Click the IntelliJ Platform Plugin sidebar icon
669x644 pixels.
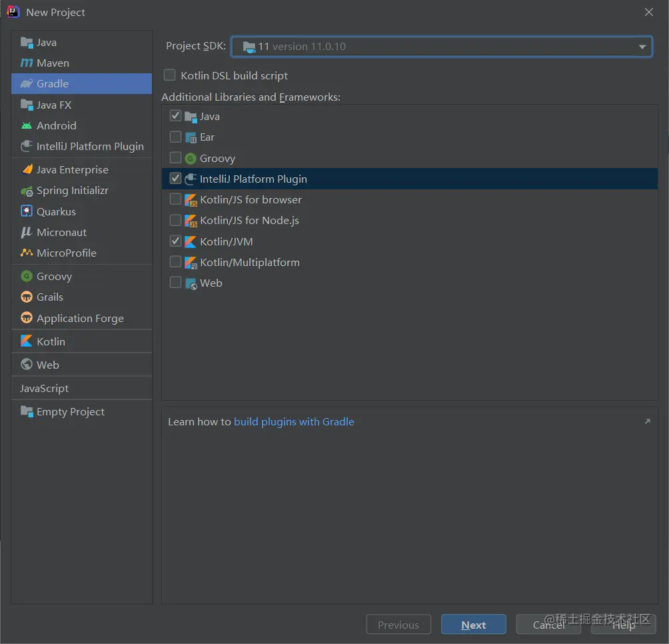tap(27, 147)
